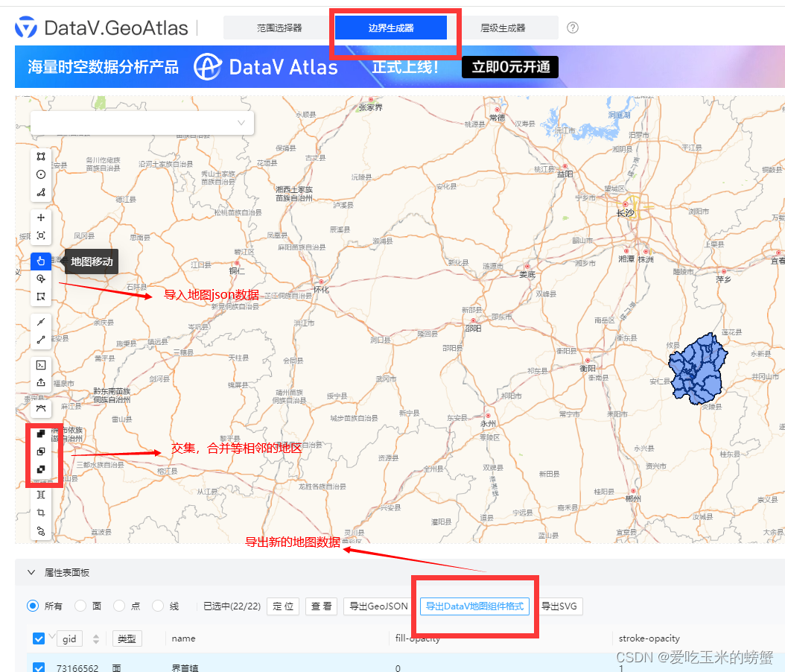Select the move feature cross-arrow tool
The image size is (785, 672).
41,218
